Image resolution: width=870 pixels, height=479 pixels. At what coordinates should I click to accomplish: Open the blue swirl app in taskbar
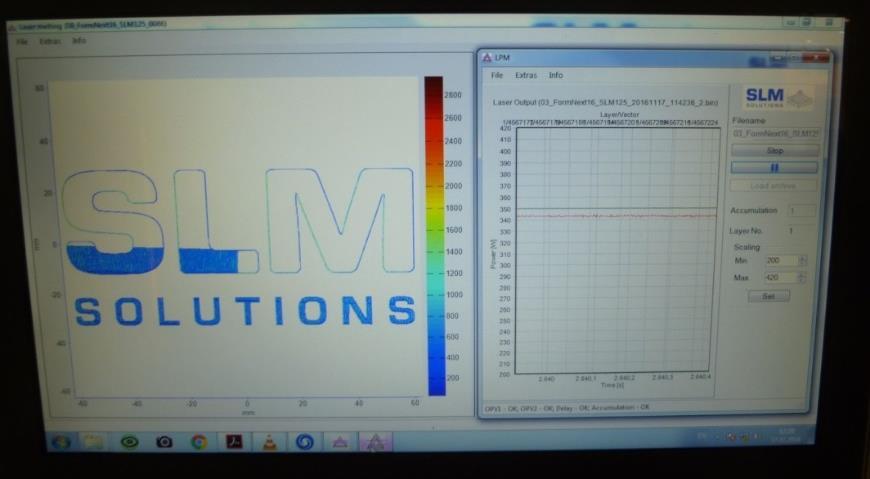(305, 442)
